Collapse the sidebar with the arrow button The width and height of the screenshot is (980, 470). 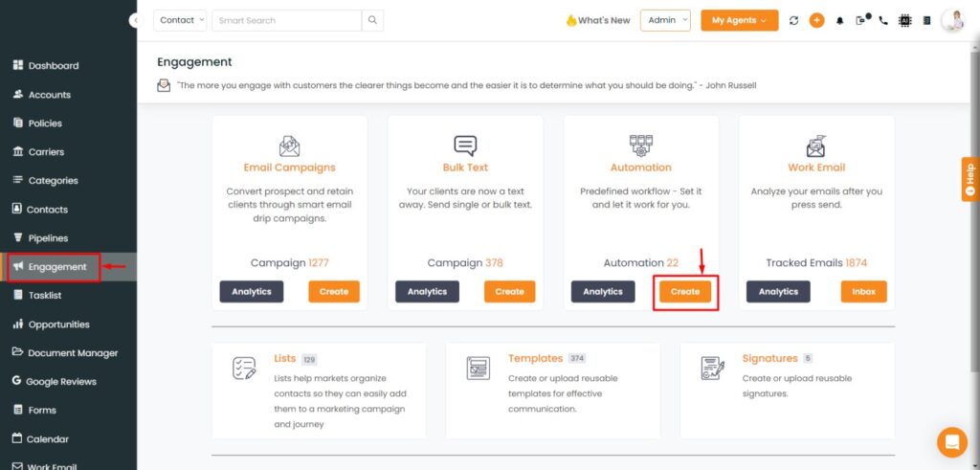[136, 21]
